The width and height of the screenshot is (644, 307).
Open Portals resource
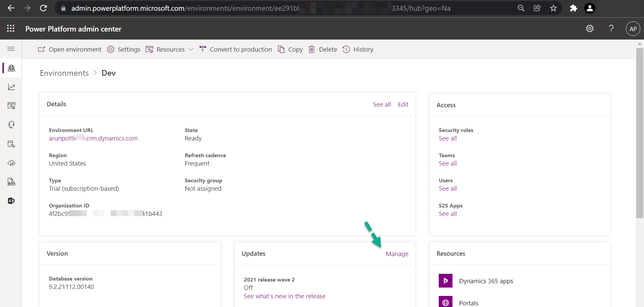click(x=469, y=303)
